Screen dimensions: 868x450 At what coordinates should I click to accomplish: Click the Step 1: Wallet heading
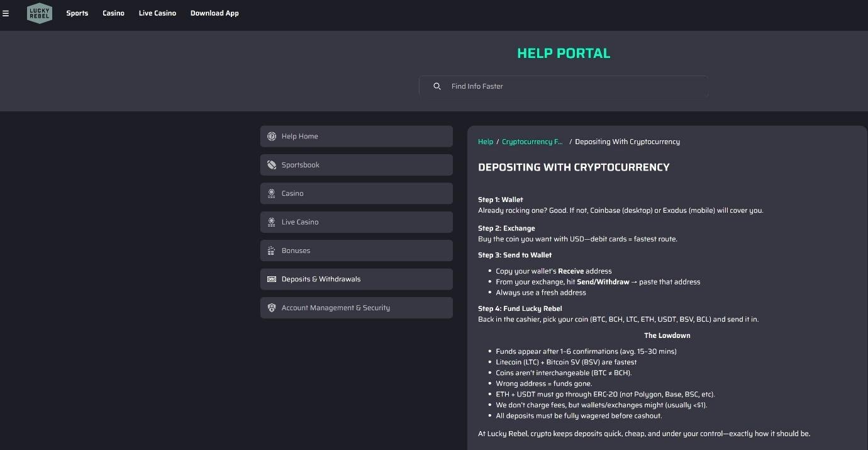[501, 200]
